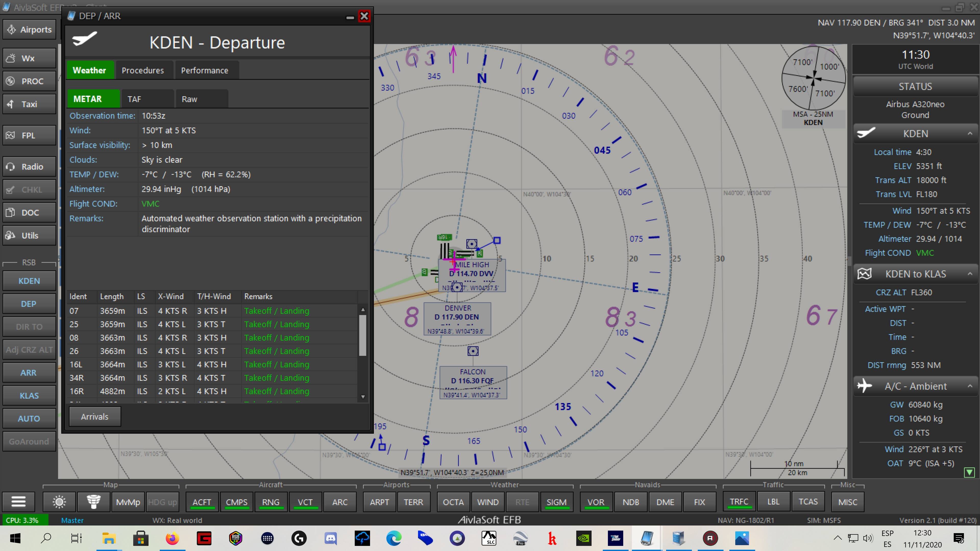
Task: Open the FPL flight plan panel
Action: 29,135
